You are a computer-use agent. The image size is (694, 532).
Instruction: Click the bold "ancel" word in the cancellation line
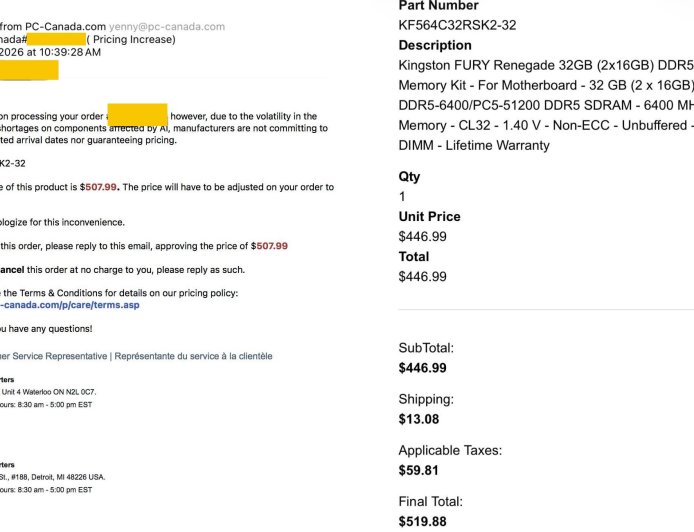pos(12,270)
